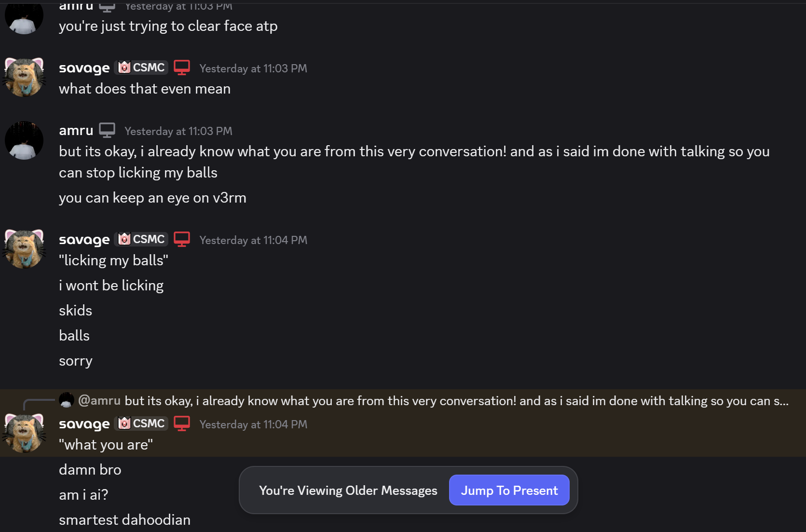This screenshot has width=806, height=532.
Task: Click the red desktop status icon at 11:03 PM
Action: (182, 68)
